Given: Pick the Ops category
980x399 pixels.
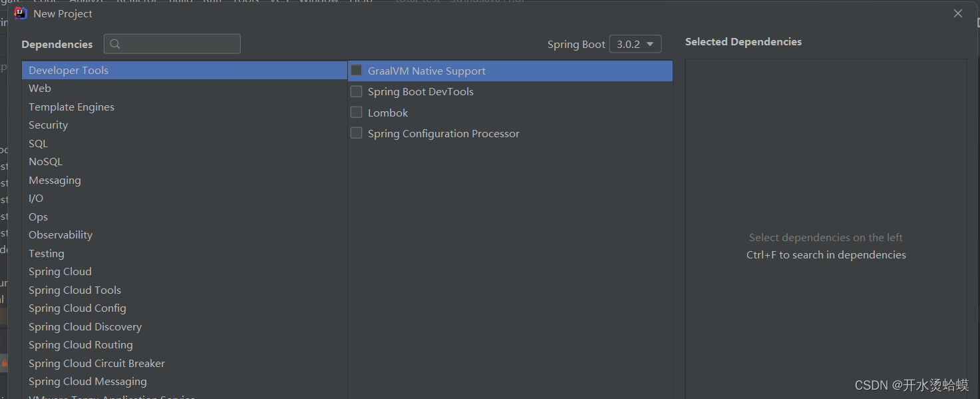Looking at the screenshot, I should (184, 216).
